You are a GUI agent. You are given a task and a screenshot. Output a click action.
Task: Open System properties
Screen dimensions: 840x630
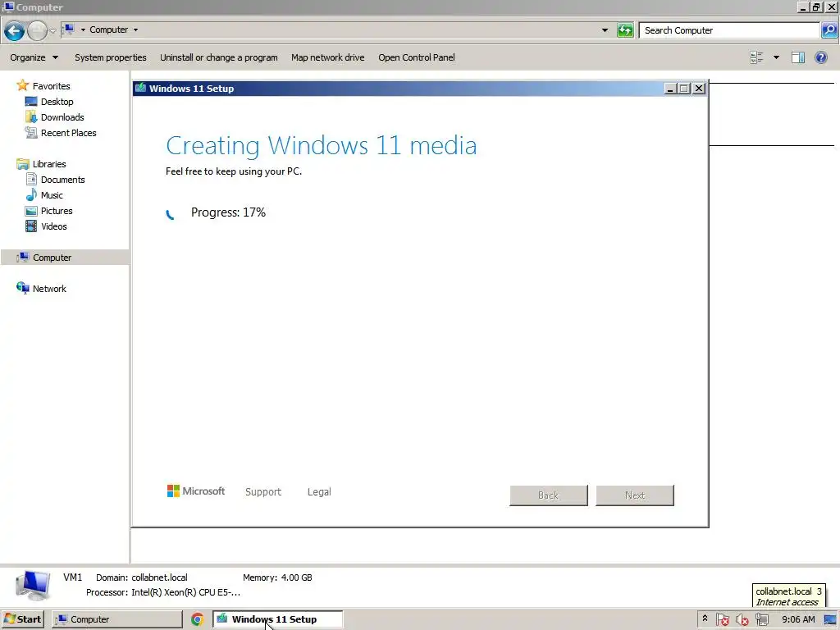[111, 57]
